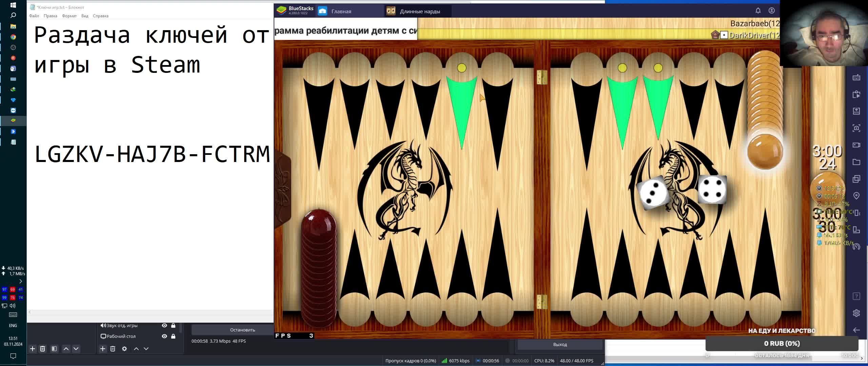This screenshot has height=366, width=868.
Task: Click the Остановить button
Action: click(242, 330)
